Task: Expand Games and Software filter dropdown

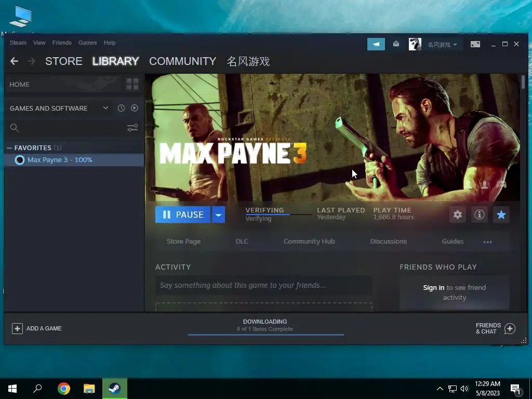Action: click(x=105, y=108)
